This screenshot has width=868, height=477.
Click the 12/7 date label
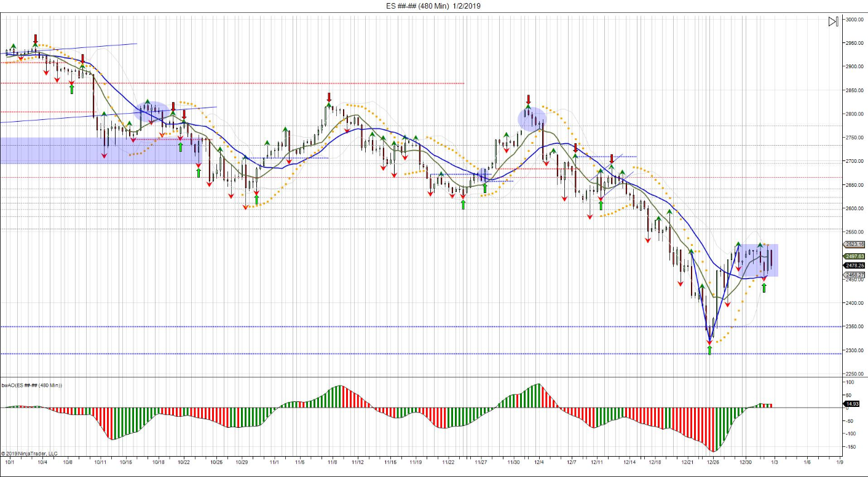(x=572, y=462)
